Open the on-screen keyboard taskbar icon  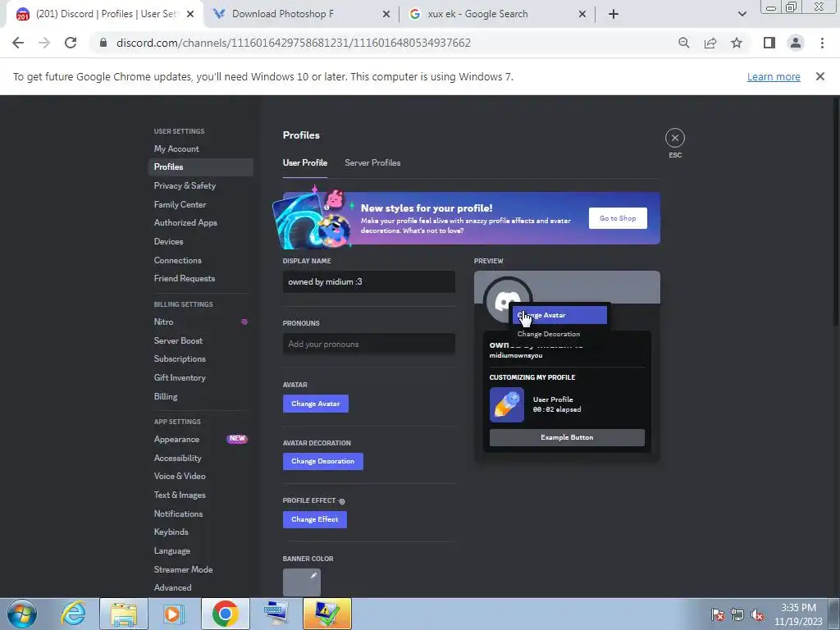pyautogui.click(x=276, y=614)
